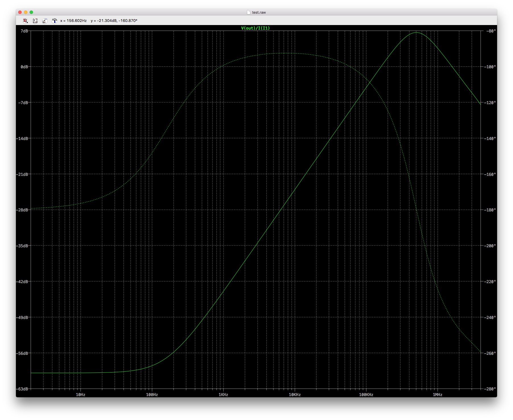513x420 pixels.
Task: Click the zoom-to-fit magnifier icon
Action: click(25, 21)
